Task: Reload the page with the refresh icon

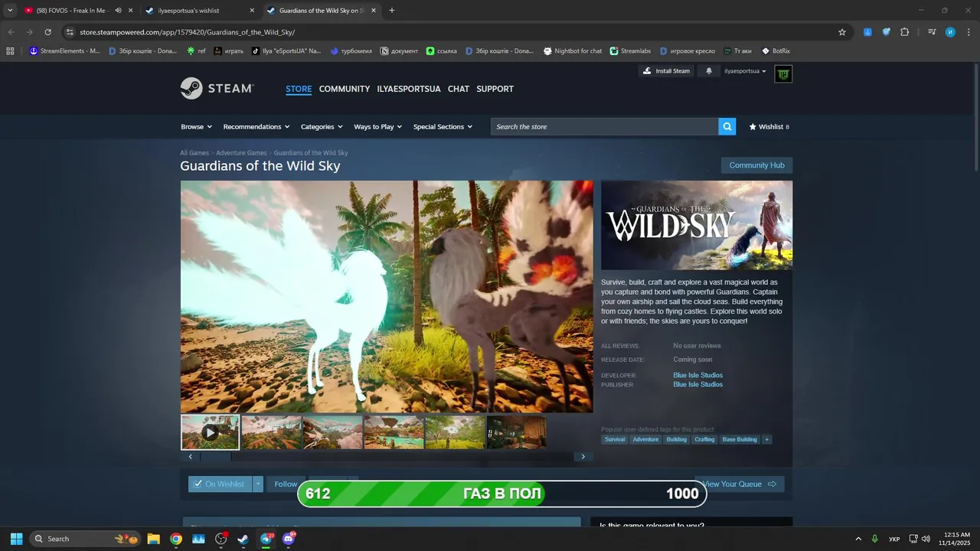Action: point(47,32)
